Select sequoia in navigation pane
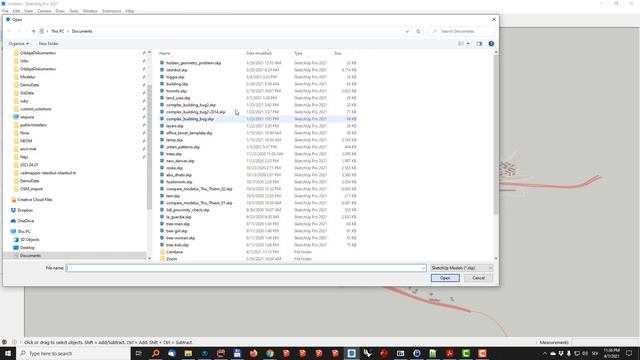 pos(27,117)
